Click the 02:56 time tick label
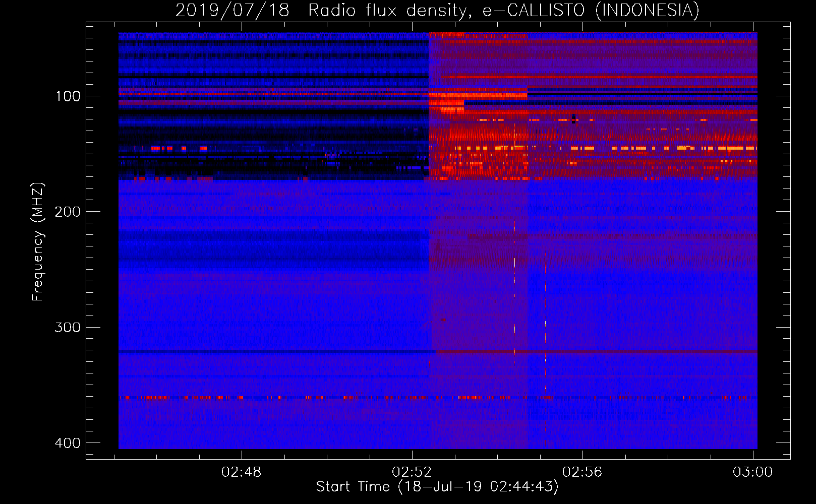Screen dimensions: 816x504 pyautogui.click(x=582, y=472)
